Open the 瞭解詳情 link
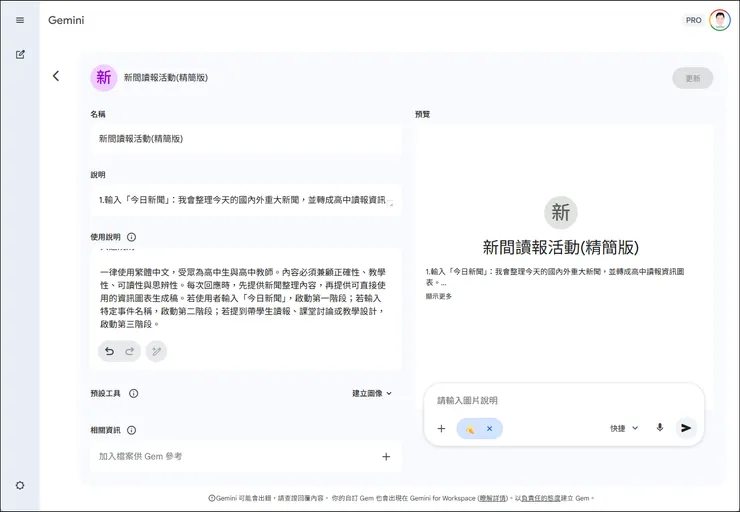Screen dimensions: 740x512 [x=493, y=498]
